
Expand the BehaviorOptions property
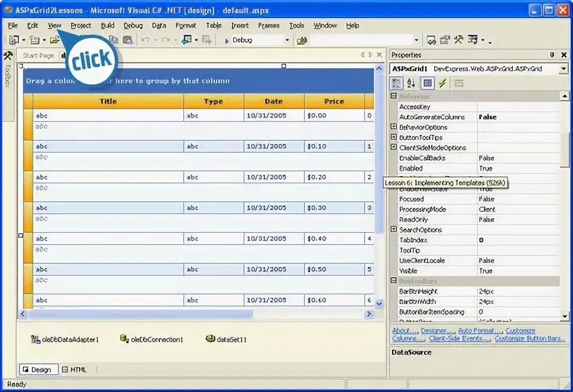click(394, 127)
